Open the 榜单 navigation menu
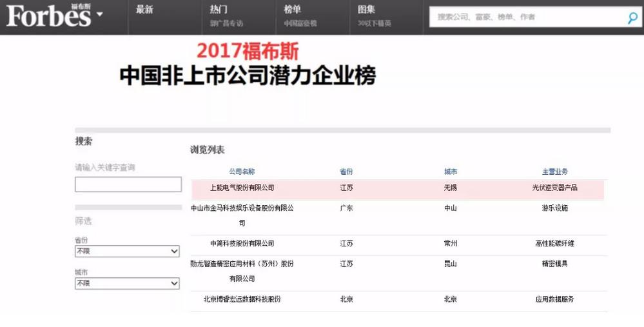This screenshot has height=327, width=644. 293,10
